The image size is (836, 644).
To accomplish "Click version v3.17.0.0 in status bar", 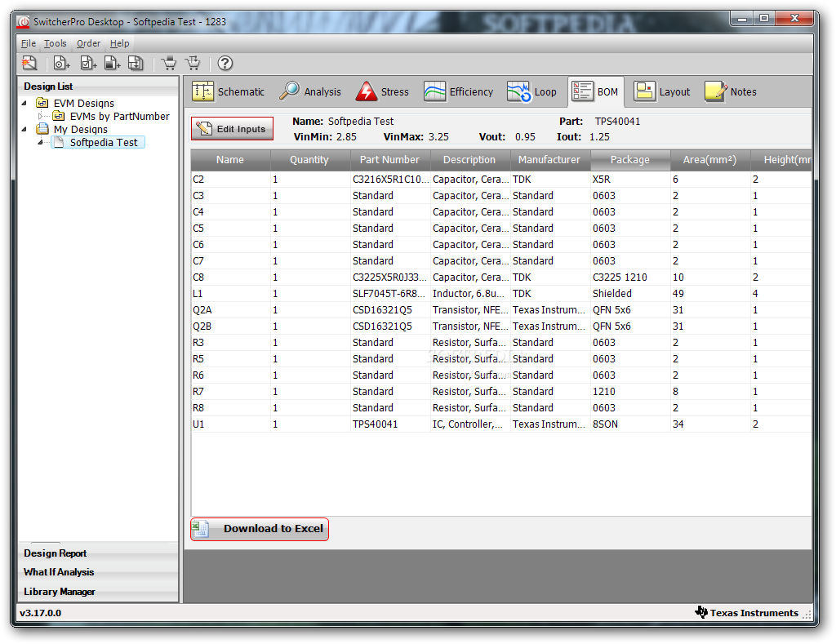I will (41, 612).
